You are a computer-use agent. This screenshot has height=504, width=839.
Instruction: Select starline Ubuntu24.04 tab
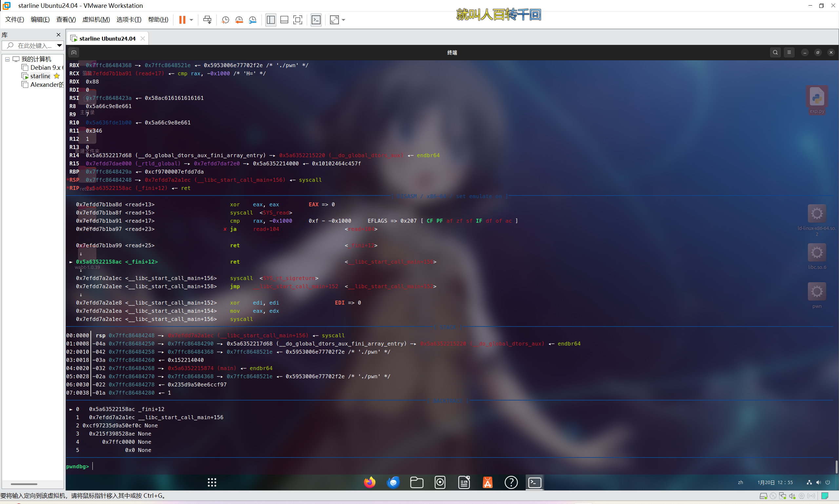(107, 38)
